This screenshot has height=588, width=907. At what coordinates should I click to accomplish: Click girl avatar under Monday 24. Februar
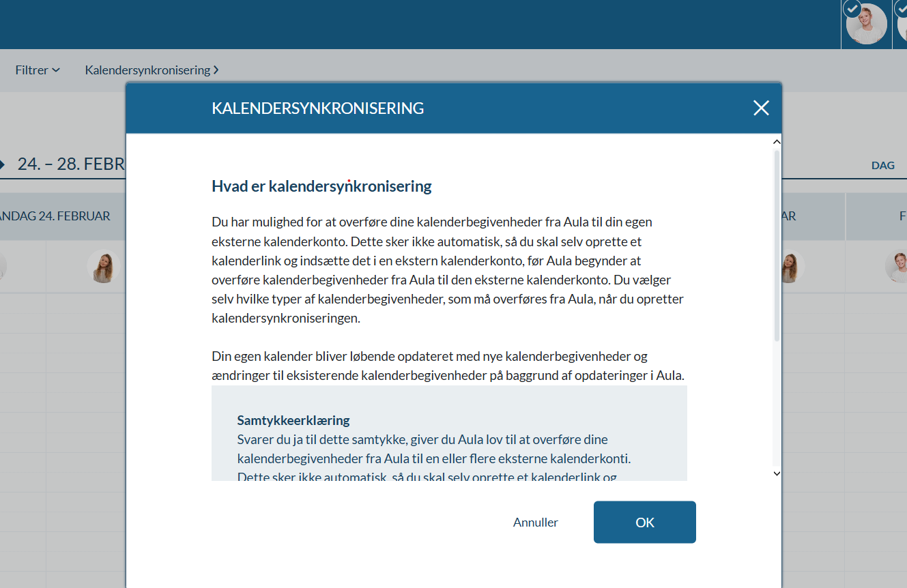[x=104, y=267]
